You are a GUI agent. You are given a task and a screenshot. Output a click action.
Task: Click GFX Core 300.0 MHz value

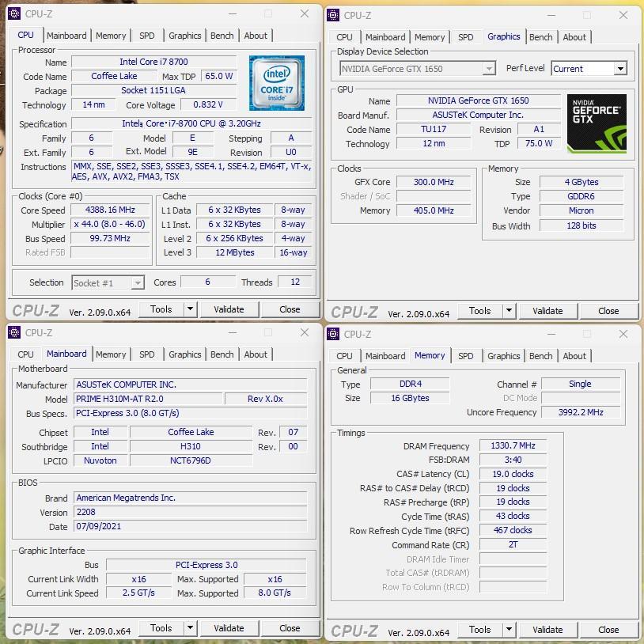coord(434,182)
